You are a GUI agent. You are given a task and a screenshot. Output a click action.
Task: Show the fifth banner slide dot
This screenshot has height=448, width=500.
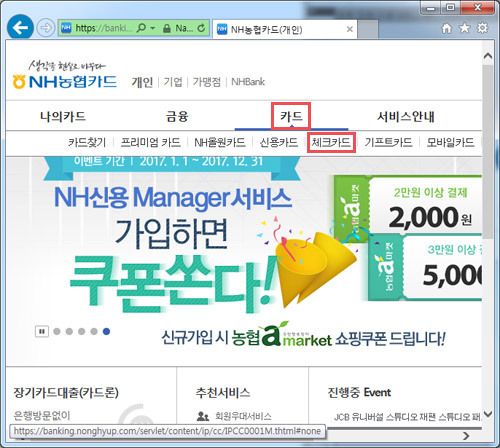click(106, 331)
